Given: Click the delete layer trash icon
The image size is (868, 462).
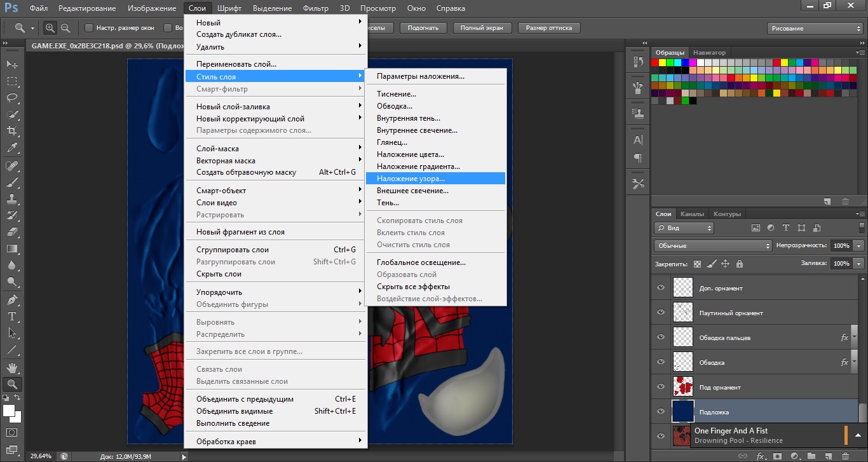Looking at the screenshot, I should point(844,456).
